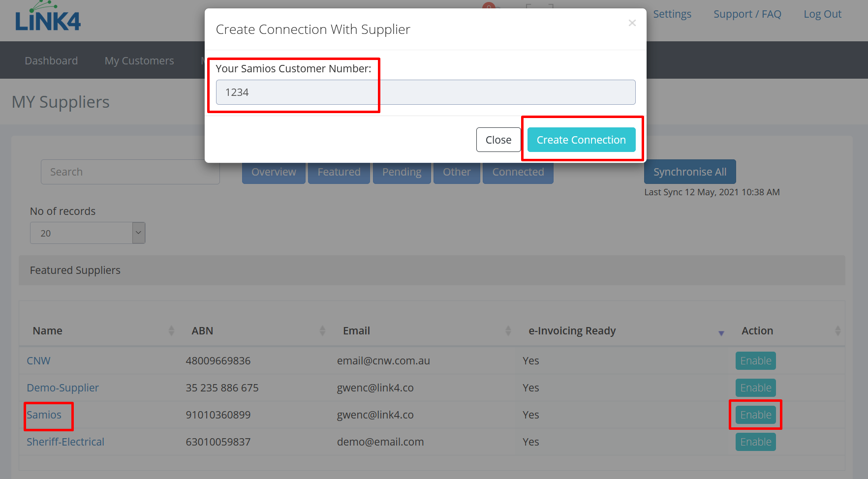868x479 pixels.
Task: Go to My Customers page
Action: 139,60
